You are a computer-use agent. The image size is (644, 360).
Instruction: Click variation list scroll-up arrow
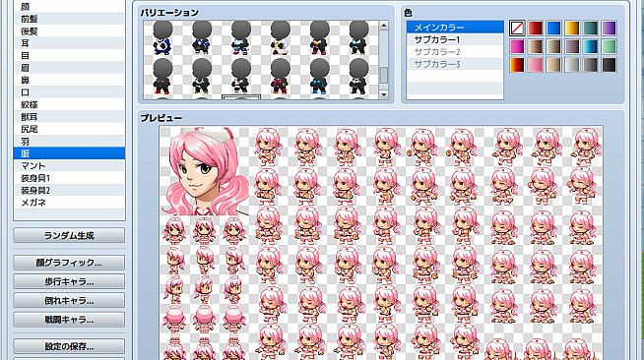[384, 25]
